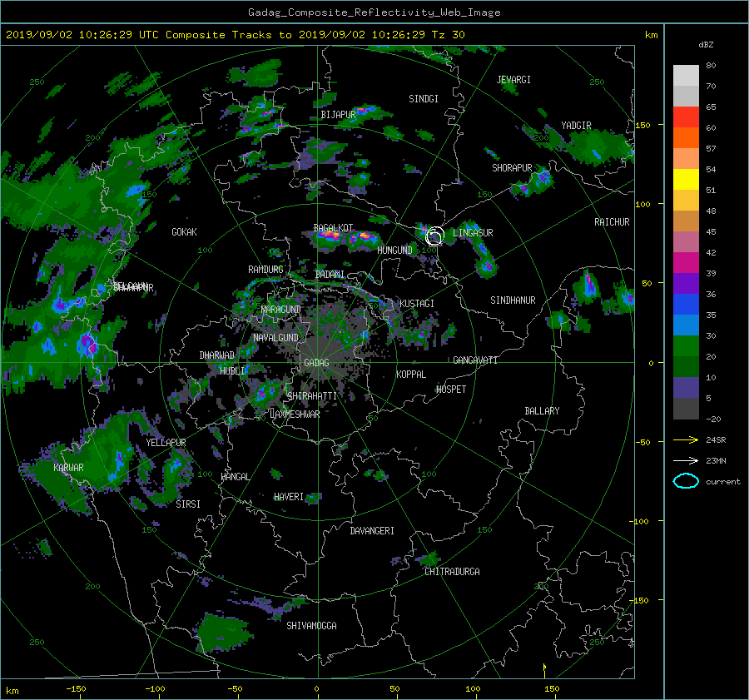The width and height of the screenshot is (749, 700).
Task: Click the 'km' label beside the timestamp
Action: tap(651, 35)
